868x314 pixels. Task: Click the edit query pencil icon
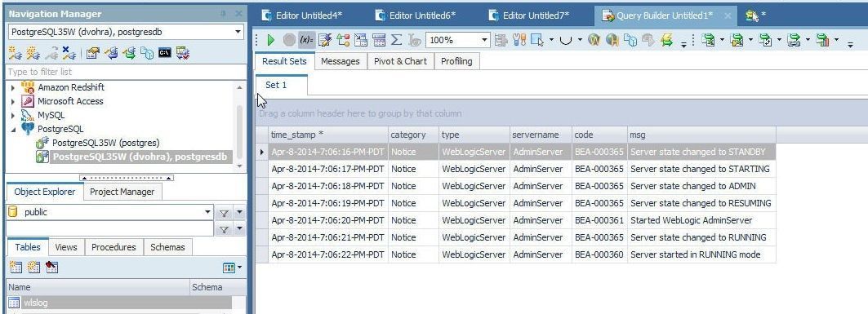[325, 40]
